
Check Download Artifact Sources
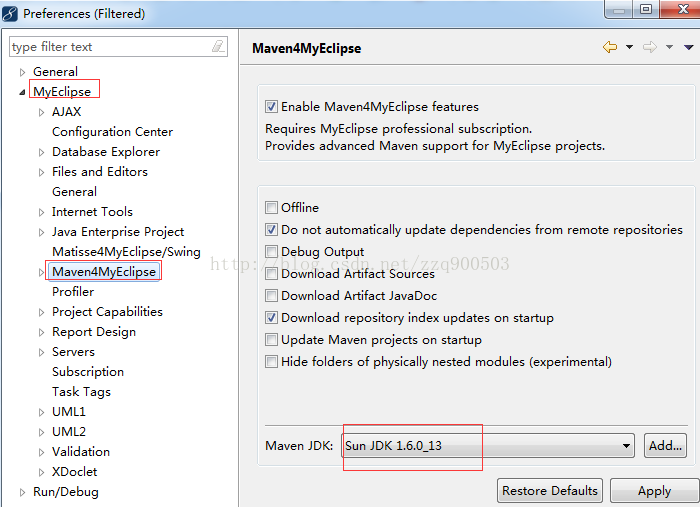(271, 274)
